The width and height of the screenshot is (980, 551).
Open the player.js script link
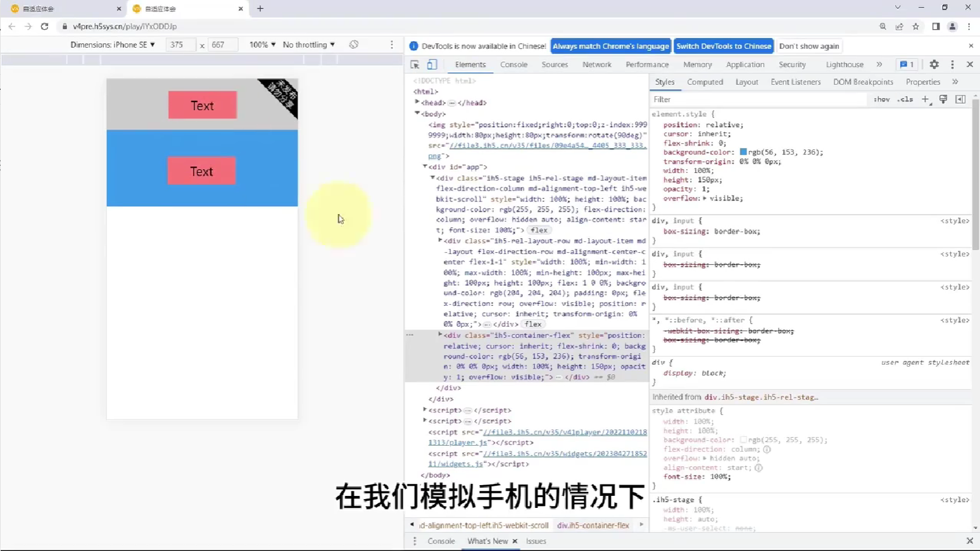537,437
